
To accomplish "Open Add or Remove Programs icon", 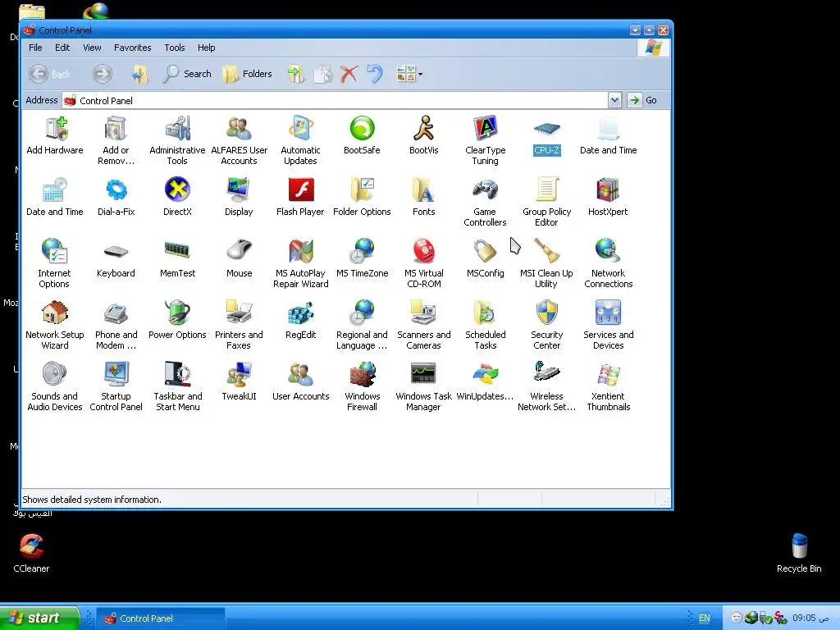I will click(116, 140).
